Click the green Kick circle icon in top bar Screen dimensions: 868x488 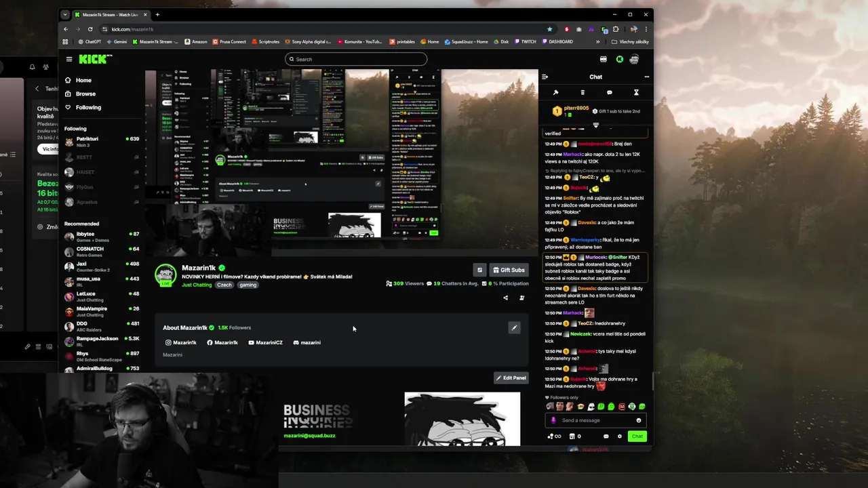pos(619,59)
